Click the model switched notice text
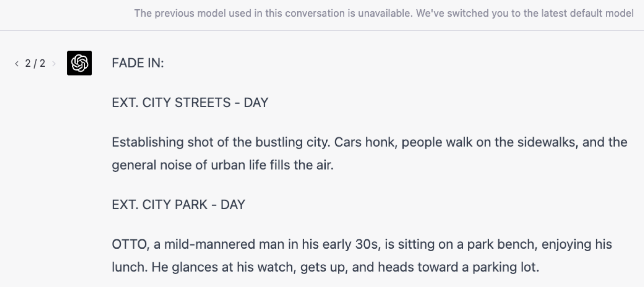Image resolution: width=644 pixels, height=287 pixels. point(384,13)
